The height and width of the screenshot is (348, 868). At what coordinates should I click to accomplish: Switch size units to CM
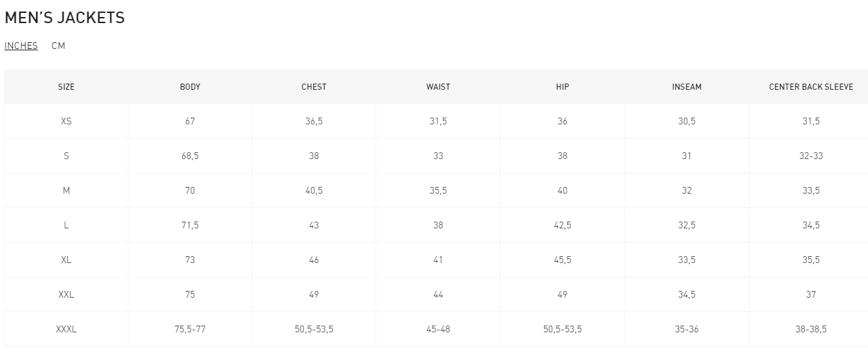58,46
